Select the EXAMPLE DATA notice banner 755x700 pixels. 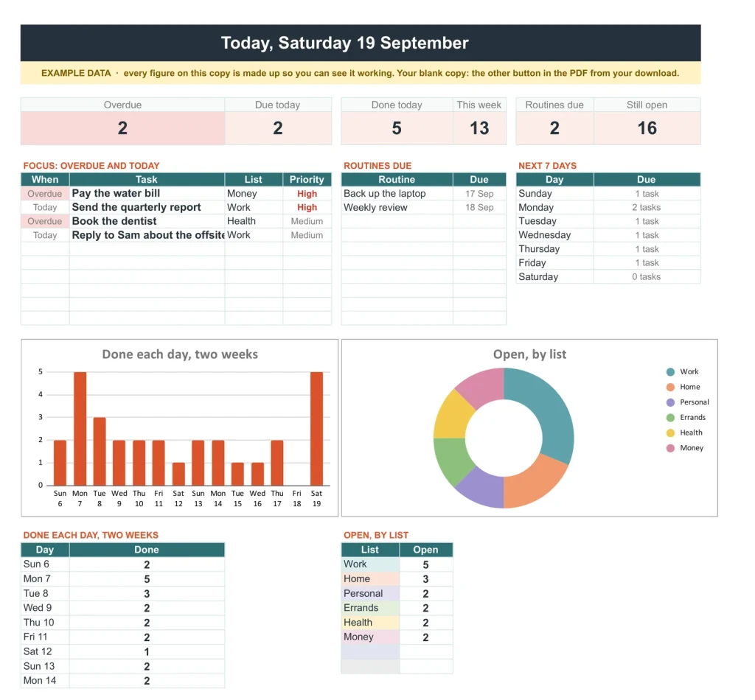(x=360, y=73)
